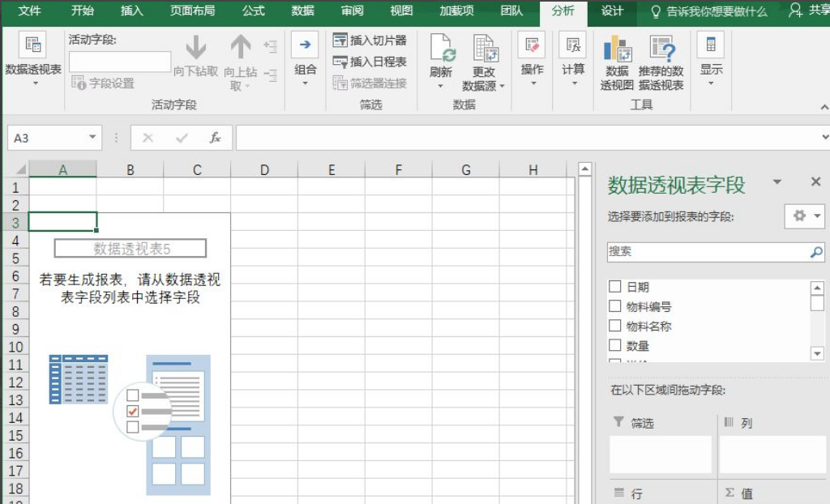Select column header D
Image resolution: width=830 pixels, height=504 pixels.
pos(264,169)
